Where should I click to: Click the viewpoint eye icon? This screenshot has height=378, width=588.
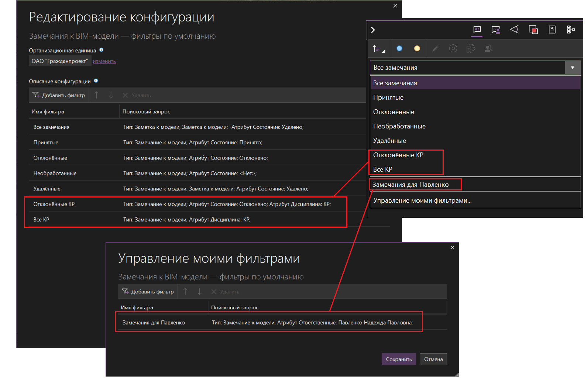point(514,30)
